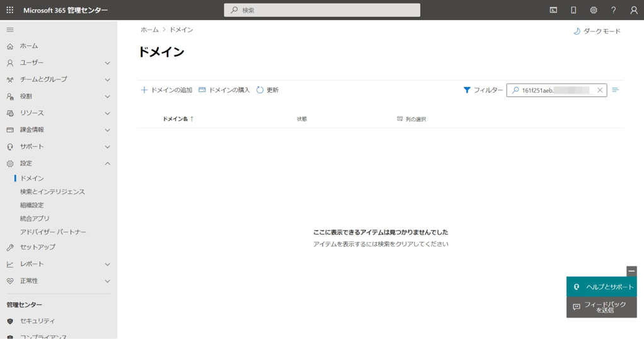Click the mobile app icon in header
Image resolution: width=644 pixels, height=339 pixels.
(x=573, y=10)
